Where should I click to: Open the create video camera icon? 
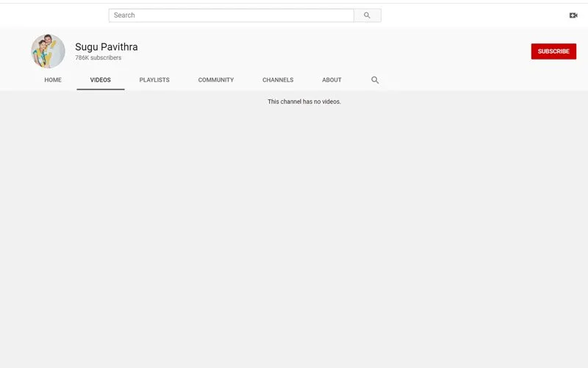coord(573,15)
